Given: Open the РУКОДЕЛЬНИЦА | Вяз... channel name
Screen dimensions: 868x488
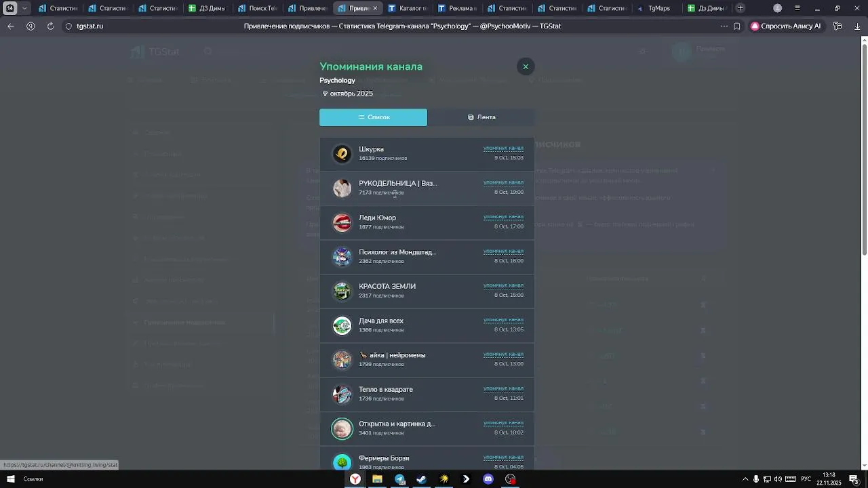Looking at the screenshot, I should click(397, 183).
